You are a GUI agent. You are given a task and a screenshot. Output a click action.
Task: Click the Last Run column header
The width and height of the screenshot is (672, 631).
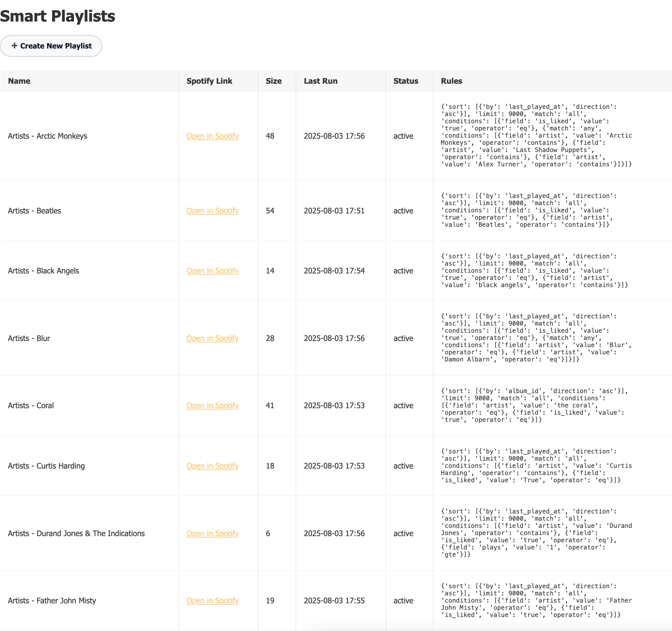320,81
